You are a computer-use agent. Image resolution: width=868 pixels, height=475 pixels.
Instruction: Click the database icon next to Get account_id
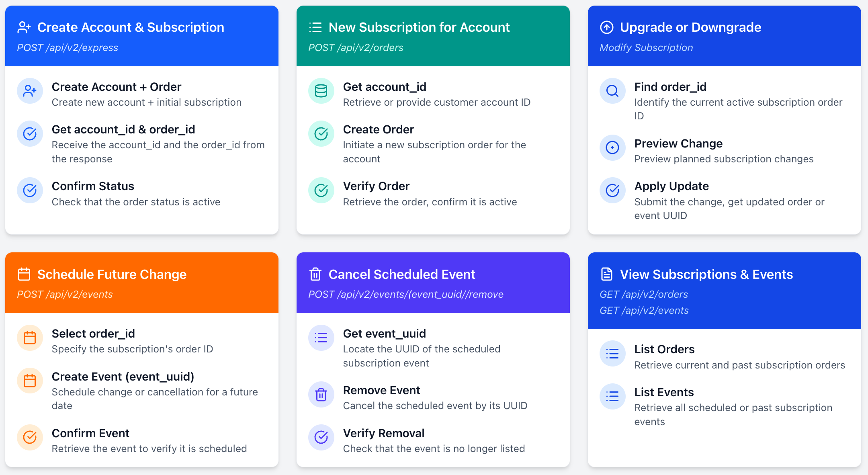[x=321, y=91]
